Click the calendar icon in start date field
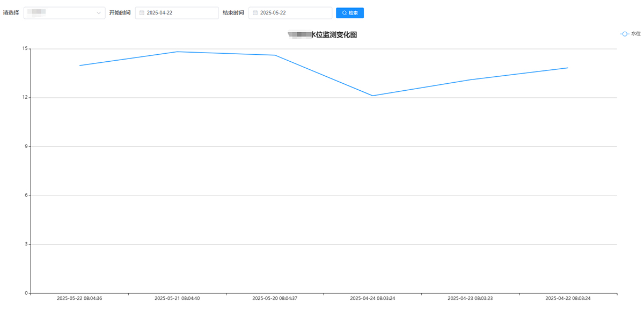Image resolution: width=644 pixels, height=311 pixels. pyautogui.click(x=142, y=13)
